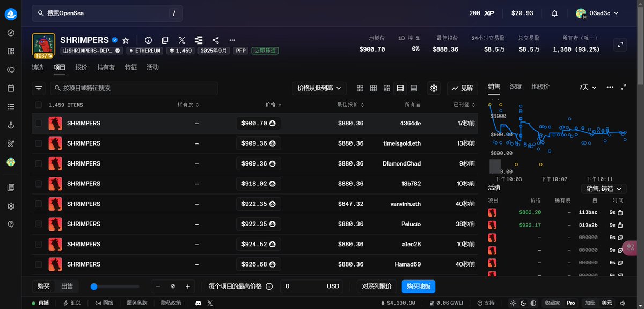Select the light theme sun icon
Viewport: 644px width, 309px height.
514,303
